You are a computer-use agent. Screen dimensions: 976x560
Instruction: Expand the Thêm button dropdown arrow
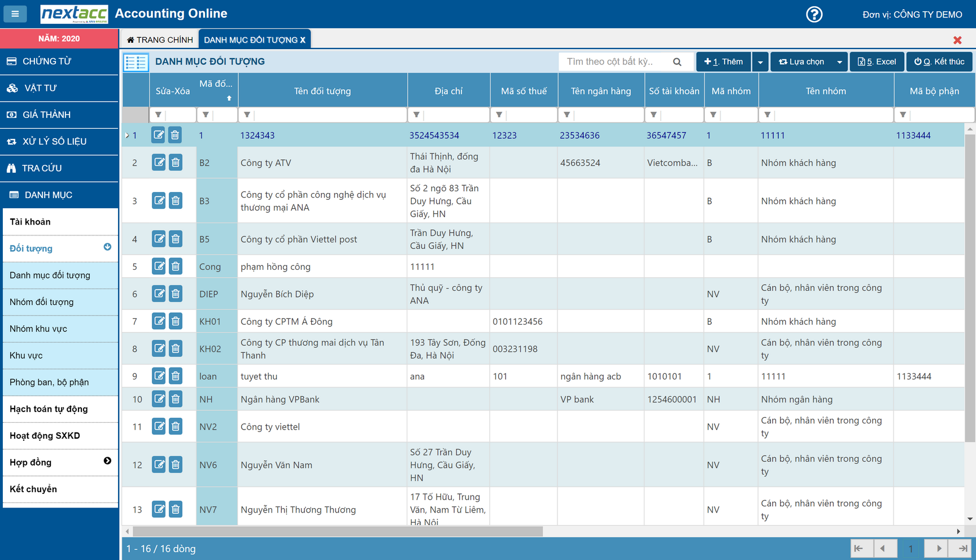click(x=760, y=62)
